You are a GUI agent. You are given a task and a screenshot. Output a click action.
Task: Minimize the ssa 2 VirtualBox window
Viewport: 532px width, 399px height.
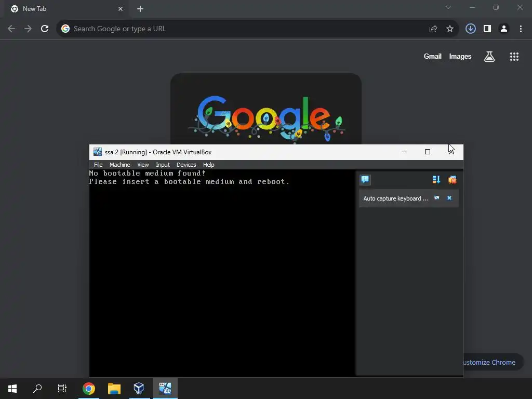click(x=404, y=152)
